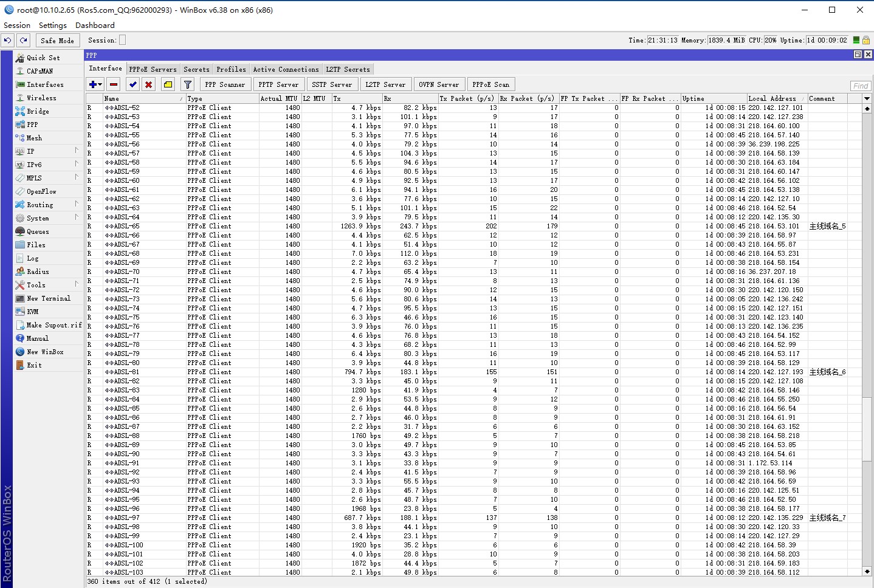Tick the Session checkbox
The image size is (874, 588).
122,40
